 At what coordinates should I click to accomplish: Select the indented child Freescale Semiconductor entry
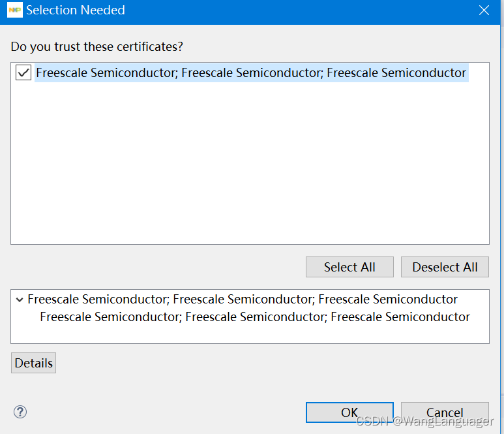(255, 317)
